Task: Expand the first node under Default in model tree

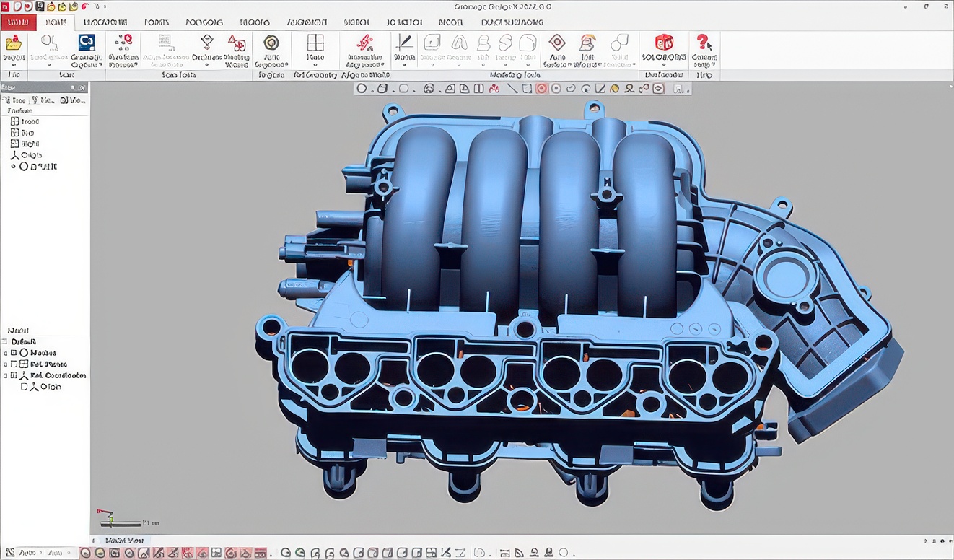Action: (5, 353)
